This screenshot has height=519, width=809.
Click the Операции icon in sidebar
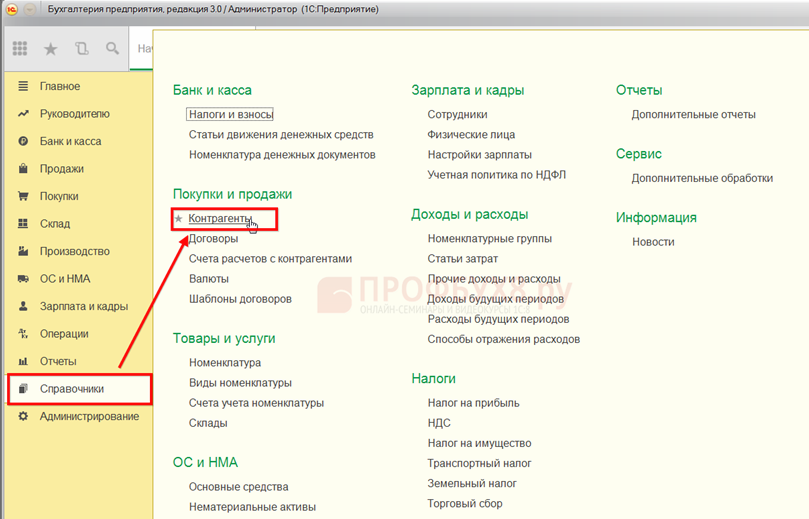[23, 334]
